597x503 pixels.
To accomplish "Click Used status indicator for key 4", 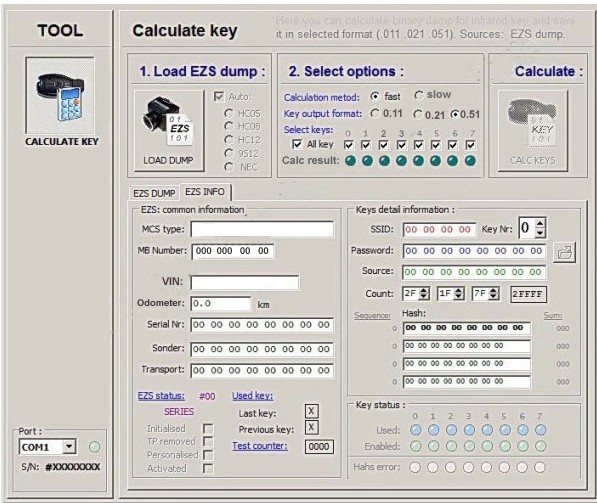I will [487, 430].
